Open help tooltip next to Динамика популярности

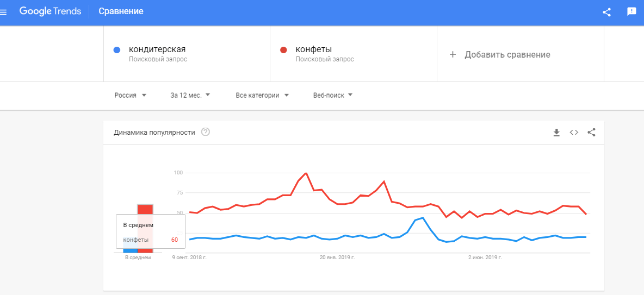[x=206, y=132]
